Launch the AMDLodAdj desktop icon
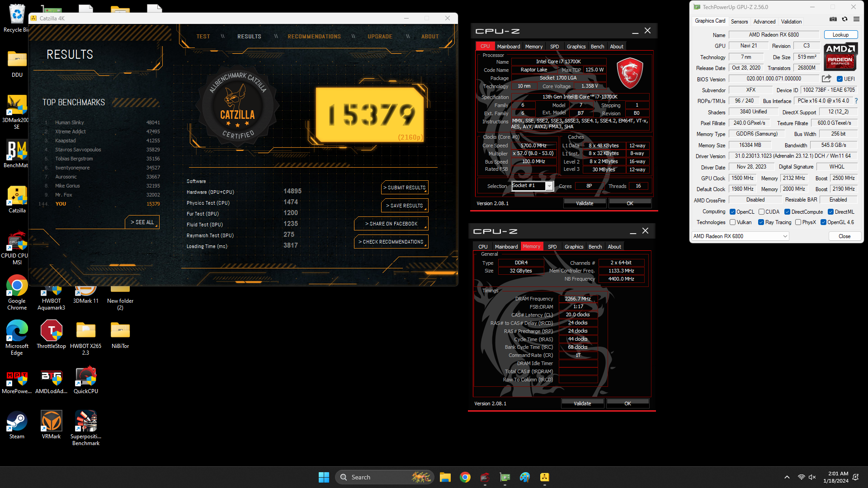Image resolution: width=868 pixels, height=488 pixels. 51,382
